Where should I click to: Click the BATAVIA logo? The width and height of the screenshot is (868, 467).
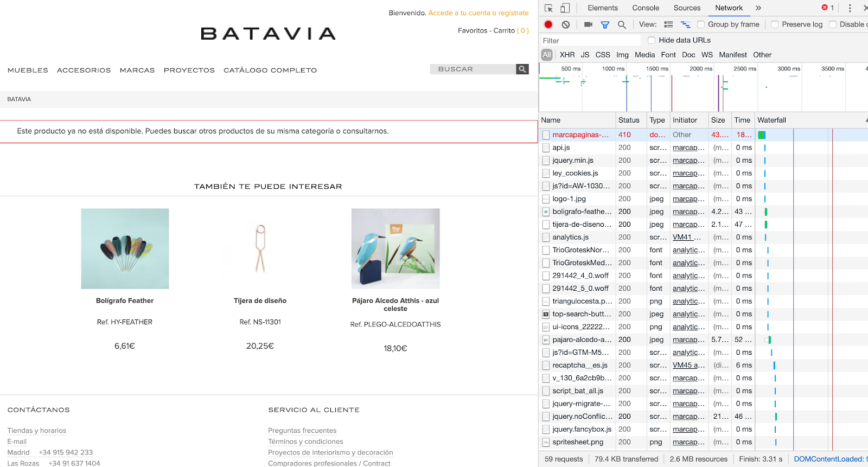[268, 34]
